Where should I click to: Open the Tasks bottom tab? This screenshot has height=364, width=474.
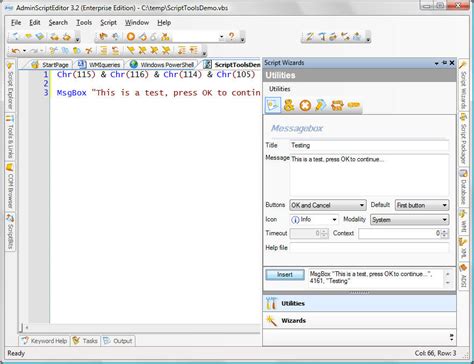coord(85,341)
